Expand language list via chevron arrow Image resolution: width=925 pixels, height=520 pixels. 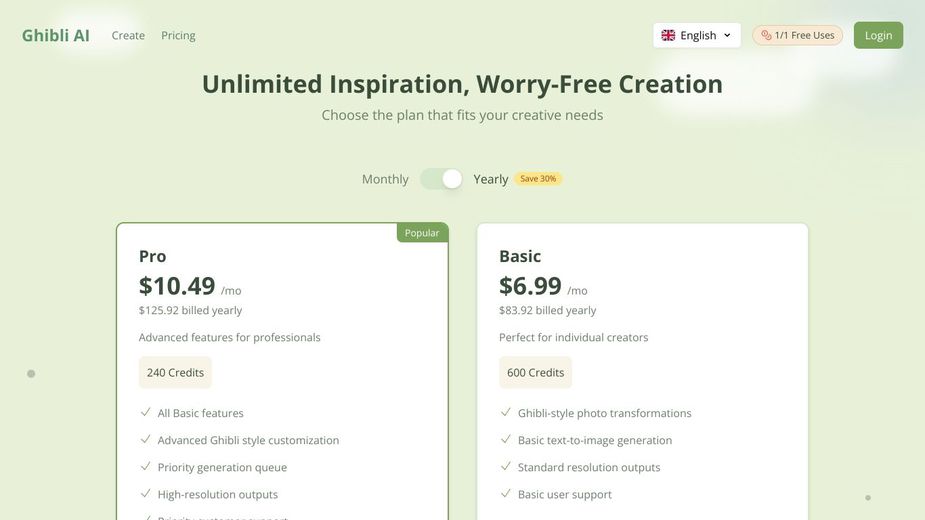[727, 35]
